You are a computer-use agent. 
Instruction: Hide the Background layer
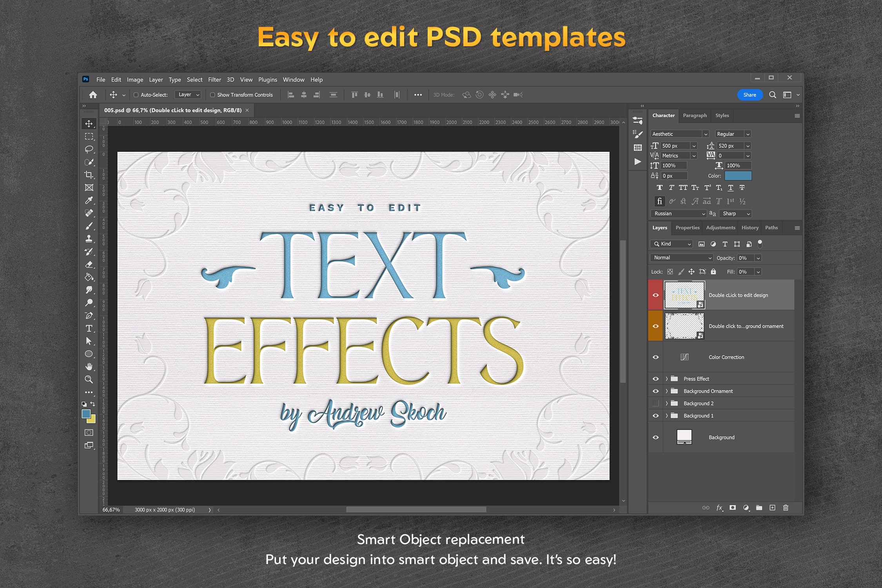655,437
